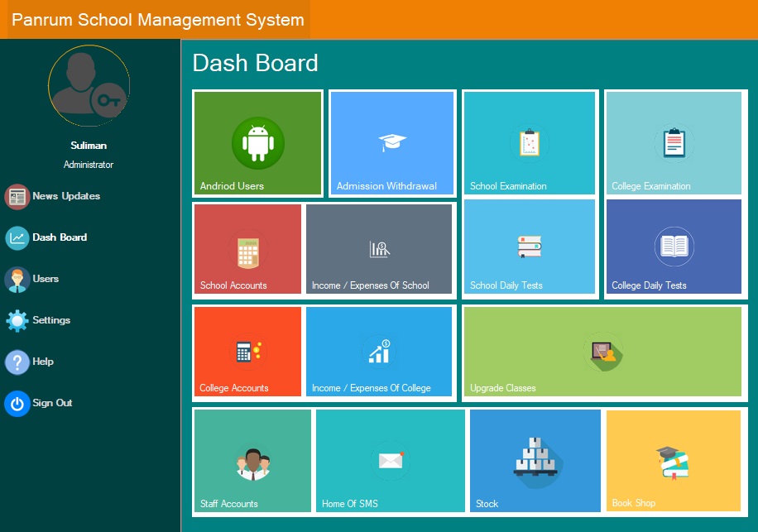Open College Accounts tile

(x=247, y=351)
